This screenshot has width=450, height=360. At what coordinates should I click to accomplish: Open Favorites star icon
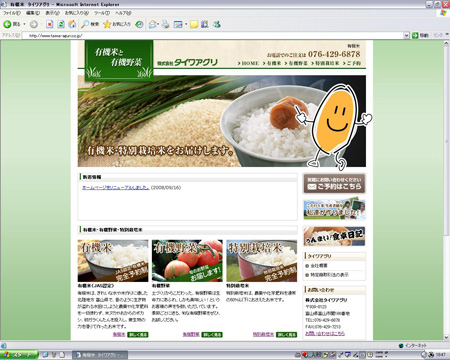(117, 24)
